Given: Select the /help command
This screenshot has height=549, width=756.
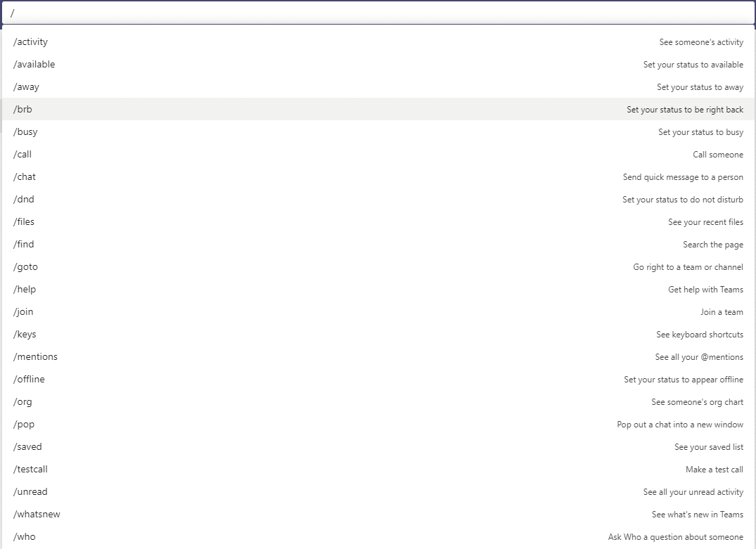Looking at the screenshot, I should 25,290.
